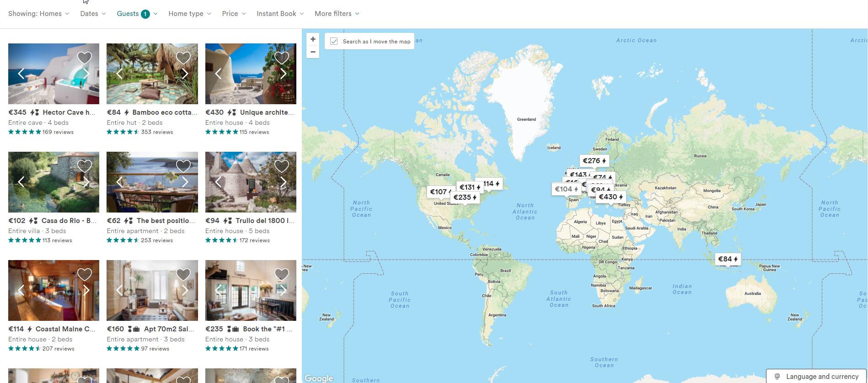Toggle Search as I move the map checkbox
The width and height of the screenshot is (868, 383).
coord(334,41)
